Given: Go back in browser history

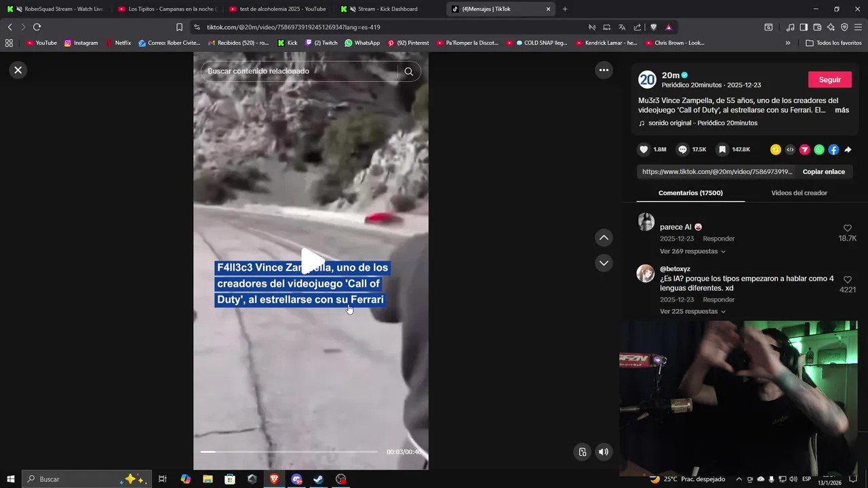Looking at the screenshot, I should [9, 27].
